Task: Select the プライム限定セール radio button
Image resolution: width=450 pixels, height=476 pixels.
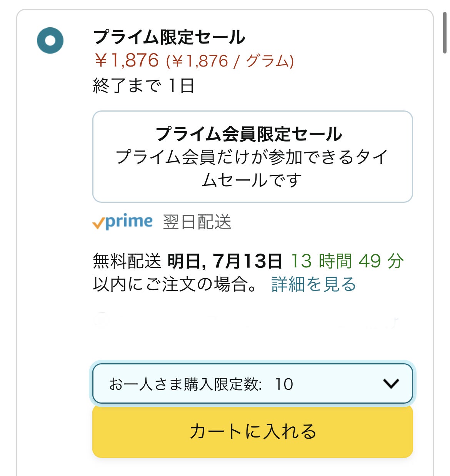Action: [x=50, y=40]
